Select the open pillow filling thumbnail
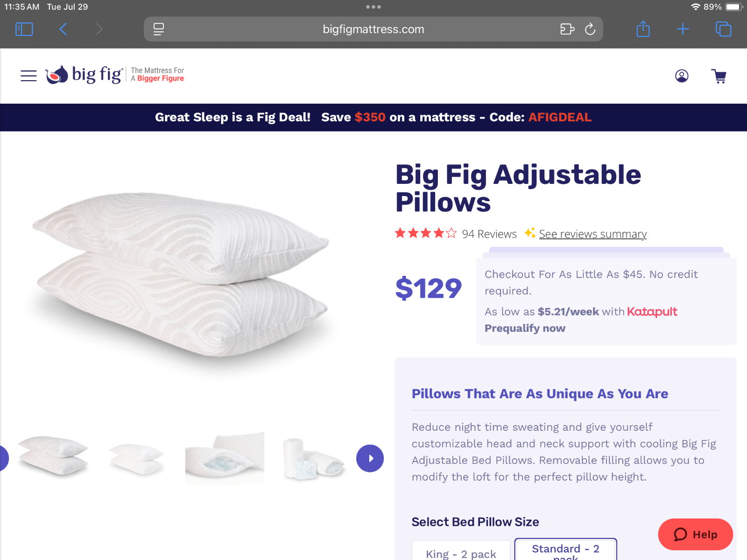Viewport: 747px width, 560px height. pyautogui.click(x=225, y=458)
